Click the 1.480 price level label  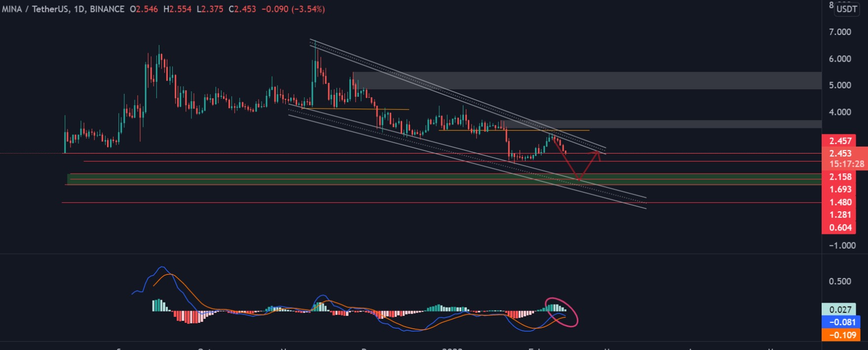840,202
